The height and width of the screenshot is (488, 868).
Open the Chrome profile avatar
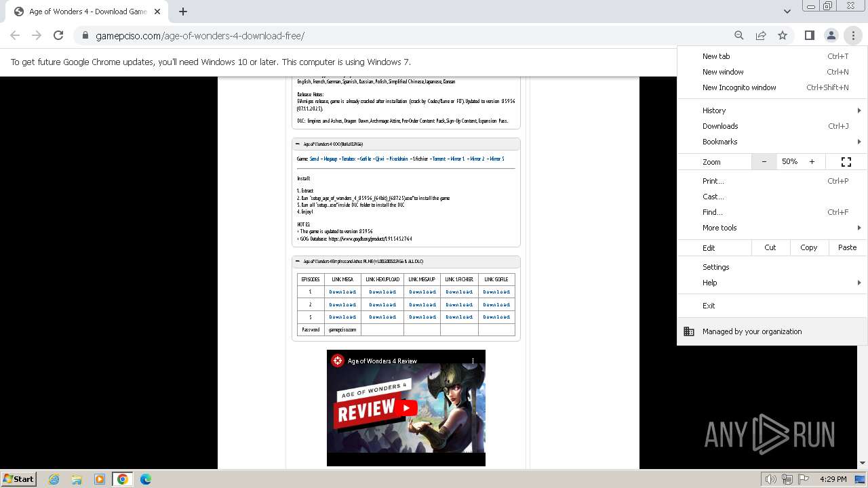[831, 35]
